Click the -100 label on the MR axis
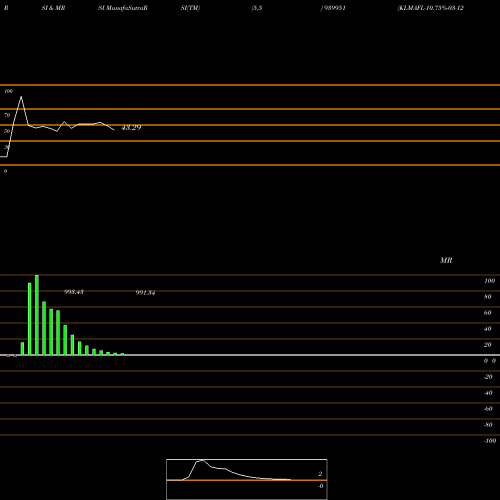Viewport: 500px width, 500px height. [490, 441]
